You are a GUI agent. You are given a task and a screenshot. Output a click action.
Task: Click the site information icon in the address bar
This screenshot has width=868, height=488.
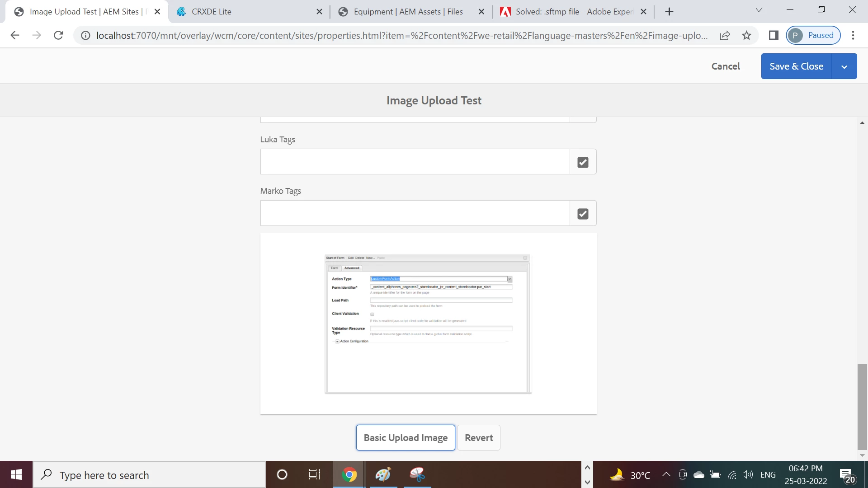coord(85,35)
